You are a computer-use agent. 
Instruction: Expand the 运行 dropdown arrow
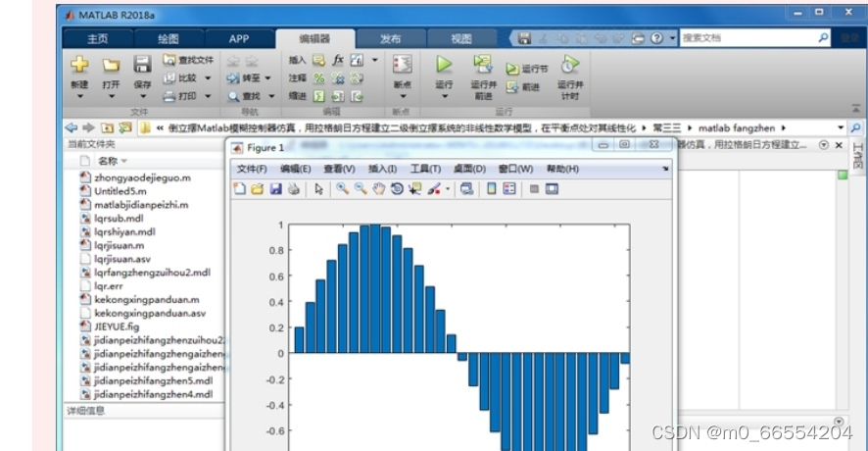click(x=444, y=96)
